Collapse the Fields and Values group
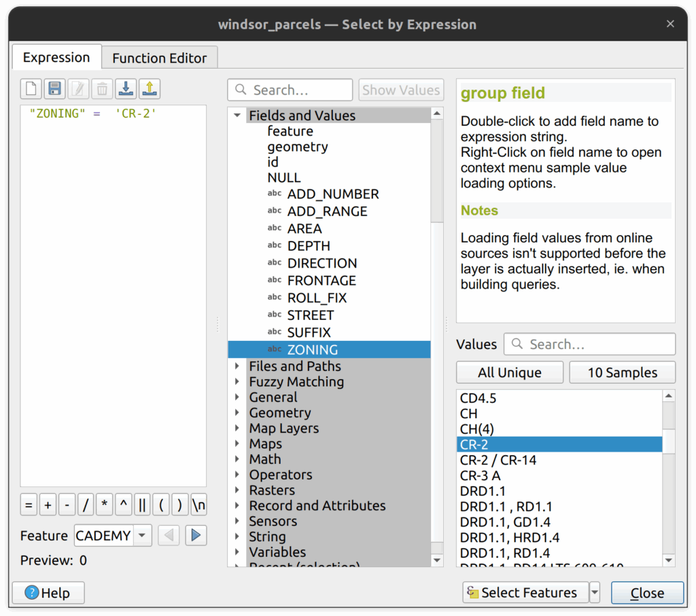696x616 pixels. pyautogui.click(x=237, y=115)
